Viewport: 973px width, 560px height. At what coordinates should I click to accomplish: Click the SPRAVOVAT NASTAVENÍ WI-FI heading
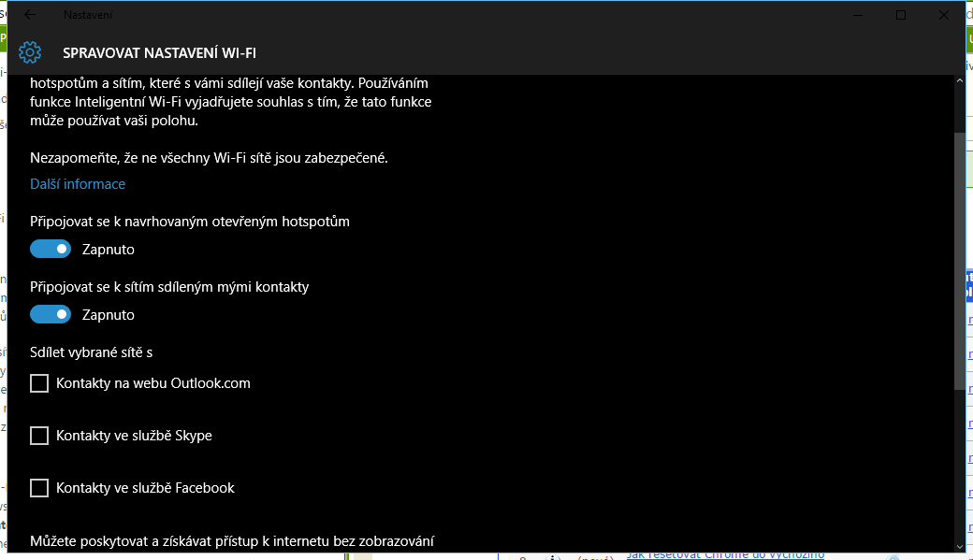[x=159, y=52]
